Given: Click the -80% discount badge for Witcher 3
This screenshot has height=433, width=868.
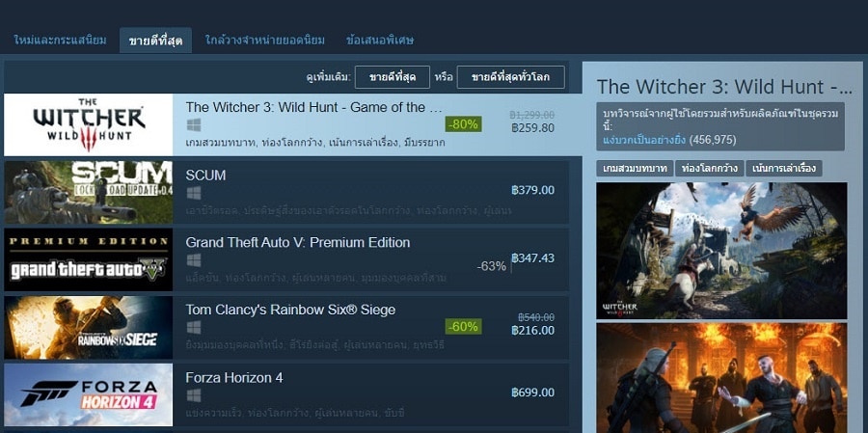Looking at the screenshot, I should pos(463,124).
